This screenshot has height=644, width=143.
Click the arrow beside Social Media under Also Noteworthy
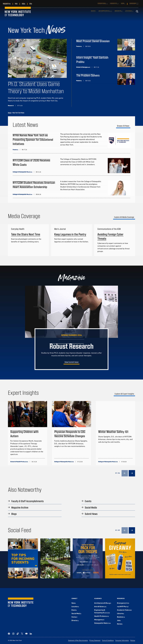(82, 507)
